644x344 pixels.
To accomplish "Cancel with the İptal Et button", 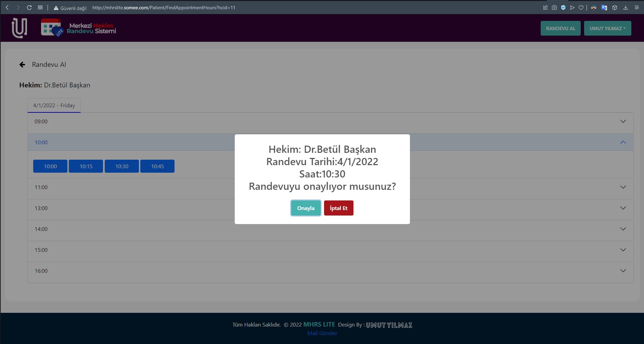I will 338,208.
